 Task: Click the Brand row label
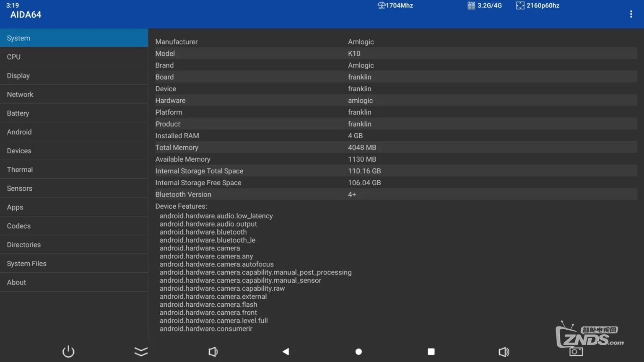coord(164,65)
